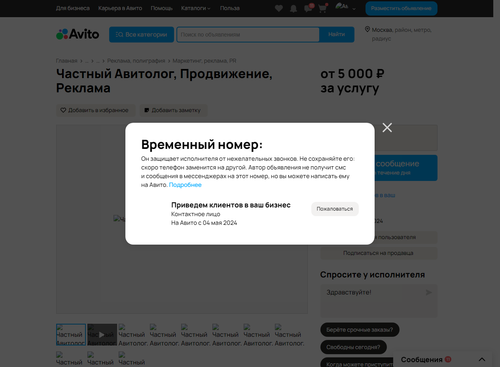
Task: Click the Найти search button
Action: pos(336,34)
